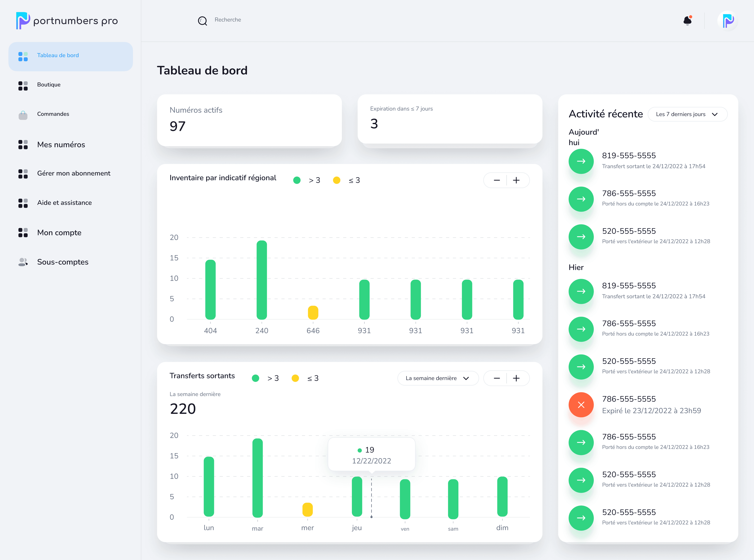Image resolution: width=754 pixels, height=560 pixels.
Task: Open Gérer mon abonnement
Action: [74, 173]
